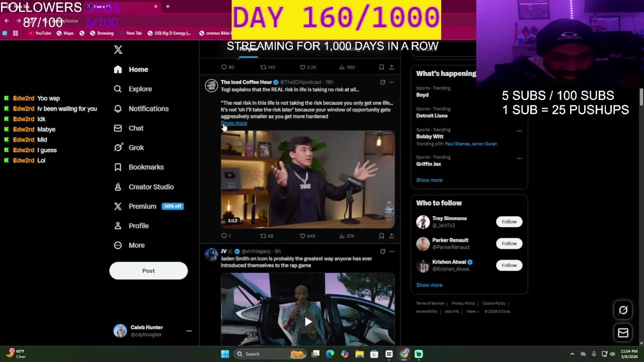Open The Iced Coffee Hour profile avatar
Image resolution: width=644 pixels, height=362 pixels.
211,85
